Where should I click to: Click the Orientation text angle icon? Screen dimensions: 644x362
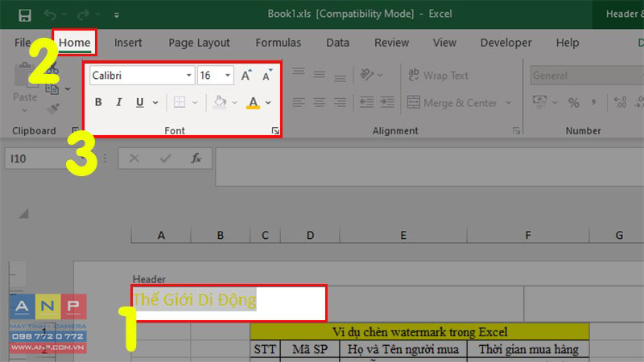coord(366,74)
